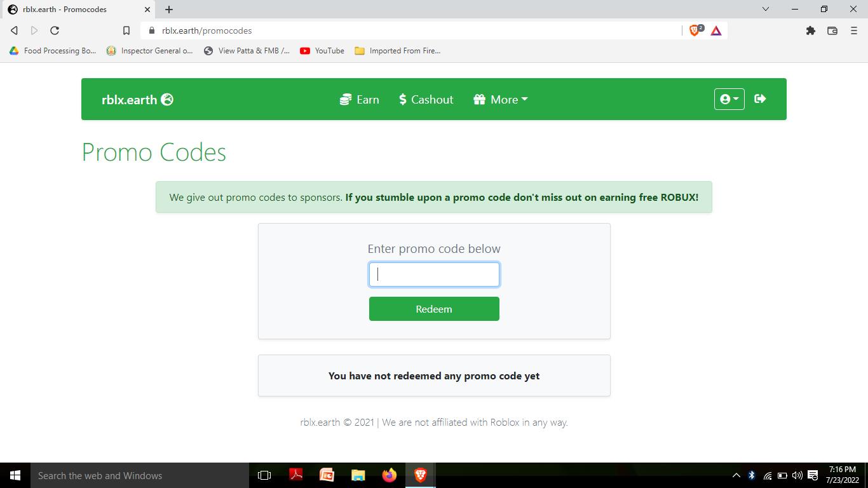Open the browser extensions puzzle icon
The width and height of the screenshot is (868, 488).
(810, 30)
